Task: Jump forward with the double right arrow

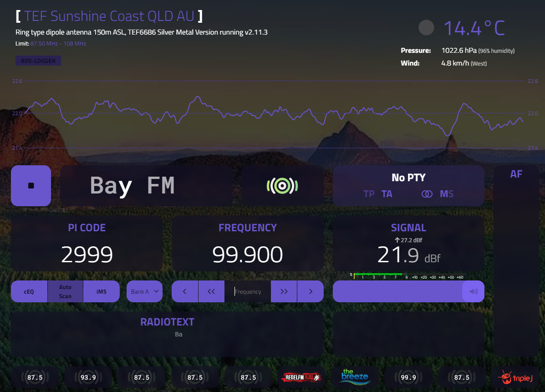Action: (x=284, y=291)
